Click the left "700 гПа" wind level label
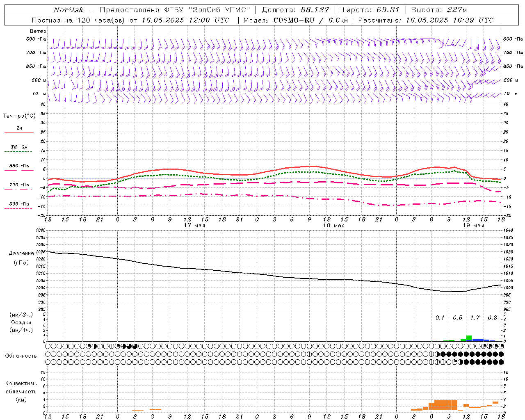 tap(36, 52)
